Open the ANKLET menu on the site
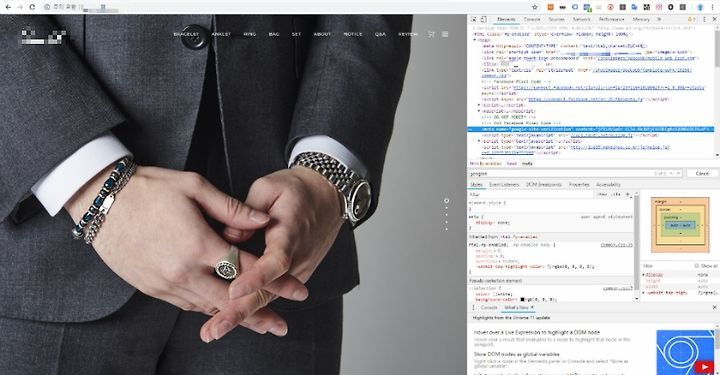Image resolution: width=720 pixels, height=375 pixels. [221, 34]
